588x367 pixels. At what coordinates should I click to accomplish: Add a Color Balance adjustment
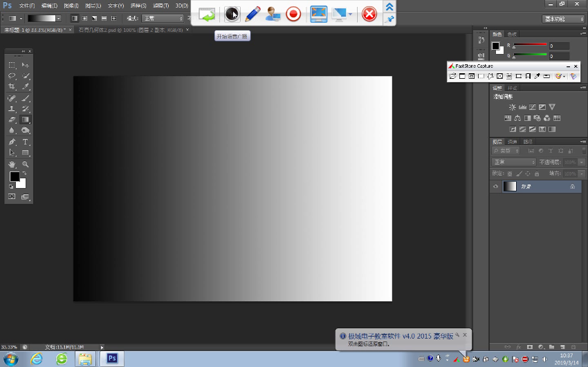(517, 118)
